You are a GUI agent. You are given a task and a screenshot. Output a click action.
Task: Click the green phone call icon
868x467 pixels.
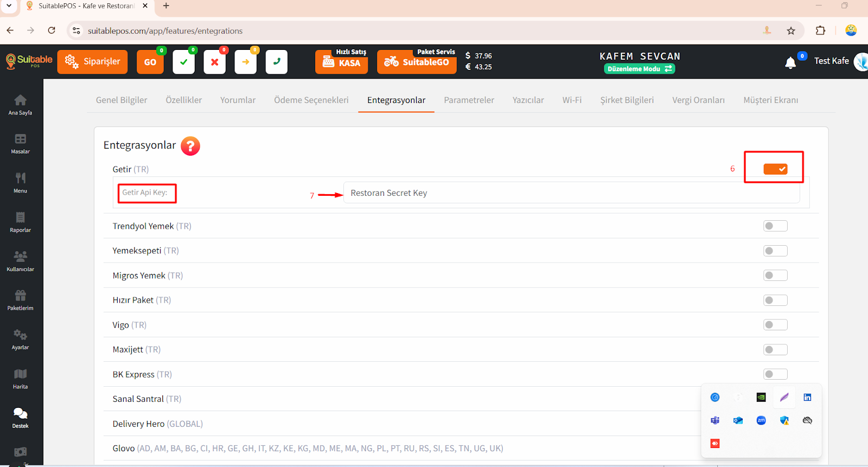[x=277, y=62]
